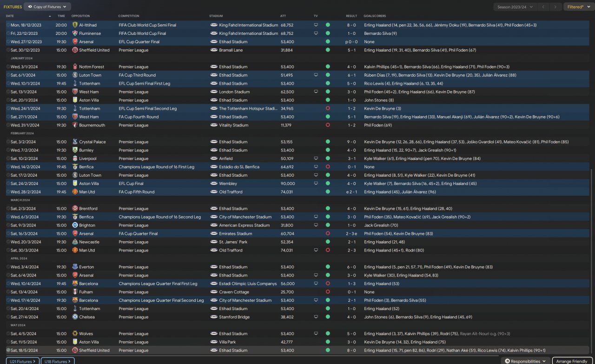Screen dimensions: 595x364
Task: Click the vertical scrollbar on the fixtures list
Action: click(x=591, y=262)
